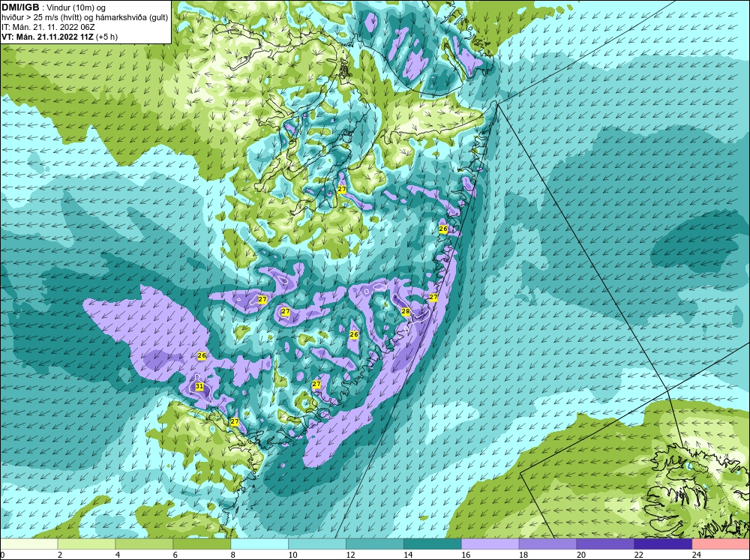Click the teal 12–14 m/s legend swatch
750x560 pixels.
(x=374, y=544)
